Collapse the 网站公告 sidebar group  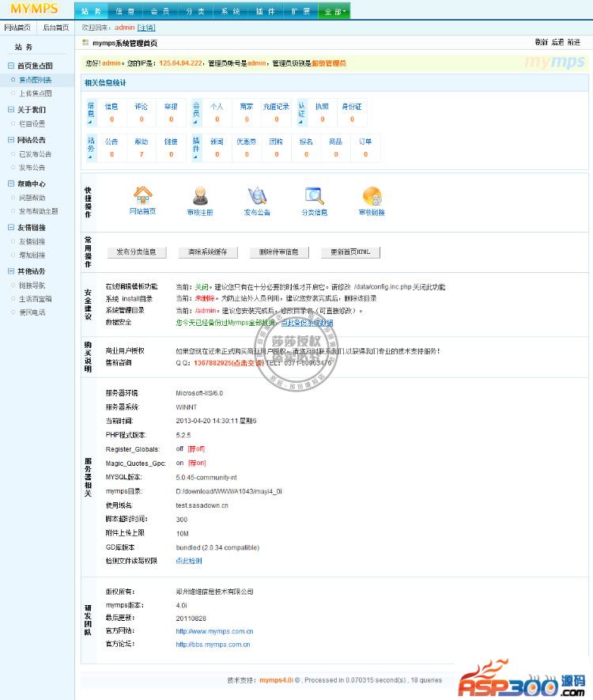coord(11,140)
